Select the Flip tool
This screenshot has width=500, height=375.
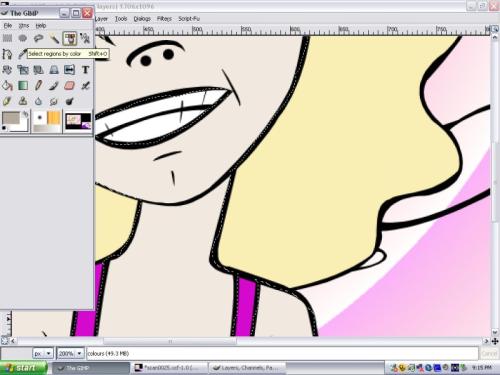coord(69,70)
